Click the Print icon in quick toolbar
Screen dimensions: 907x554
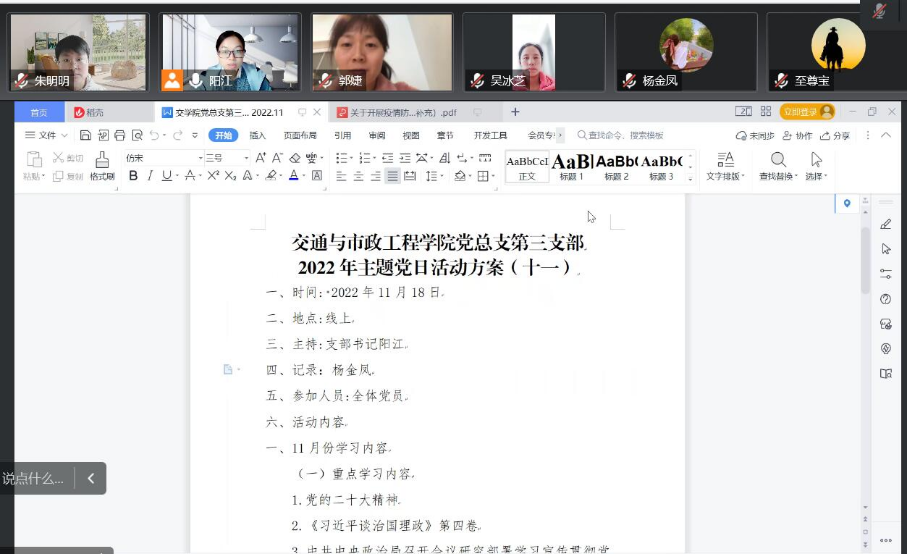click(x=120, y=135)
